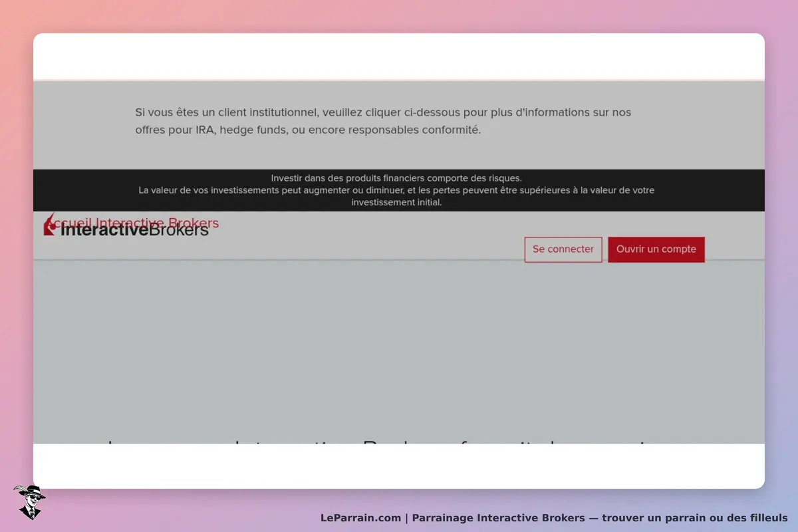Screen dimensions: 798x532
Task: Click the LeParrain mascot icon
Action: click(x=29, y=501)
